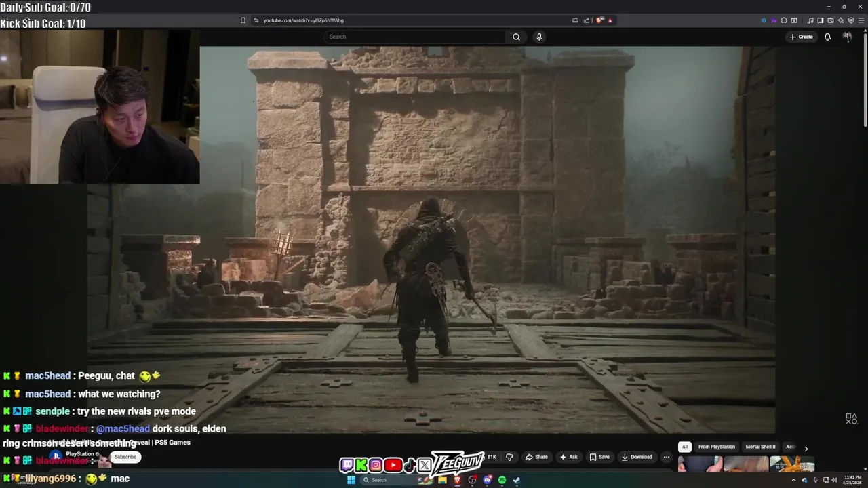868x488 pixels.
Task: Open Brave browser on the taskbar
Action: point(458,480)
